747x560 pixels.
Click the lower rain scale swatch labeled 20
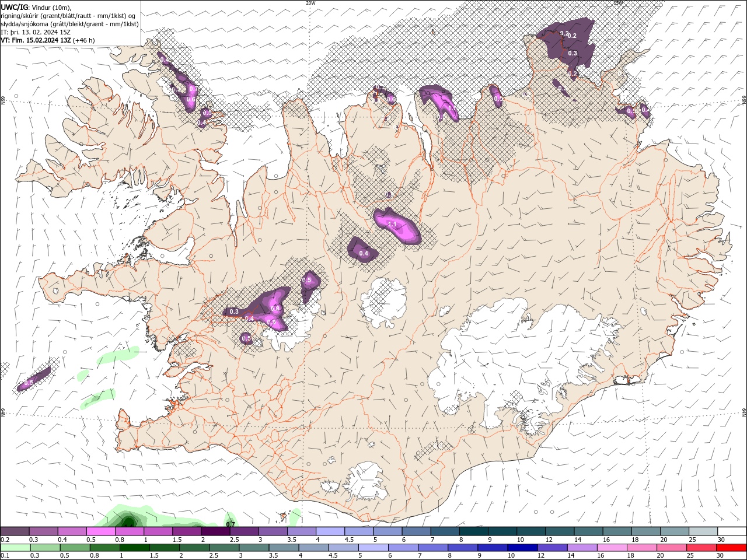672,548
